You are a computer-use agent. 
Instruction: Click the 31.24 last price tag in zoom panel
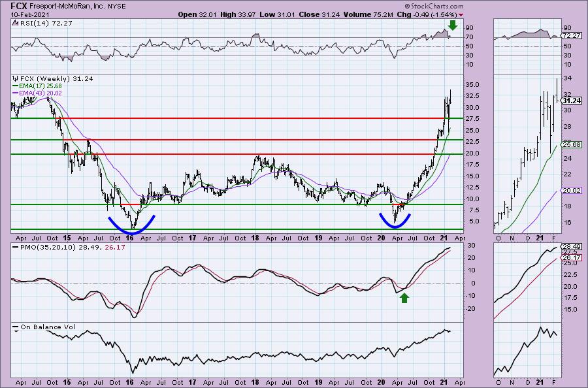point(572,101)
